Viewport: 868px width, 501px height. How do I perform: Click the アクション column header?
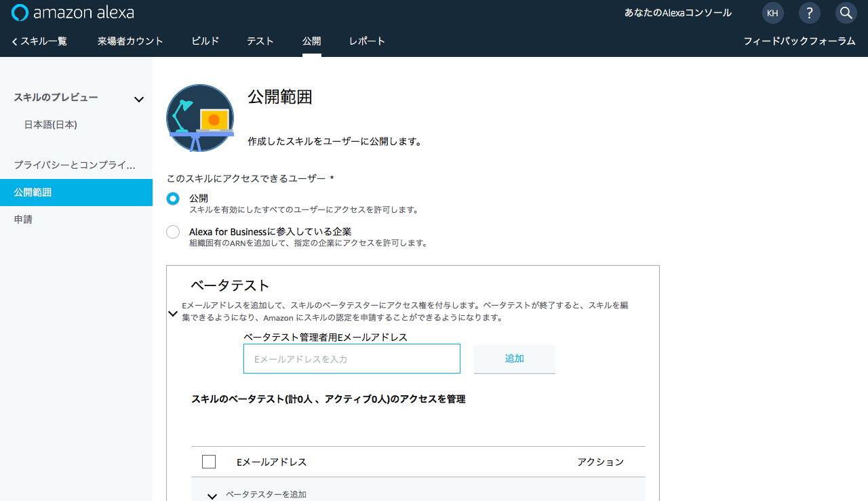pos(601,462)
